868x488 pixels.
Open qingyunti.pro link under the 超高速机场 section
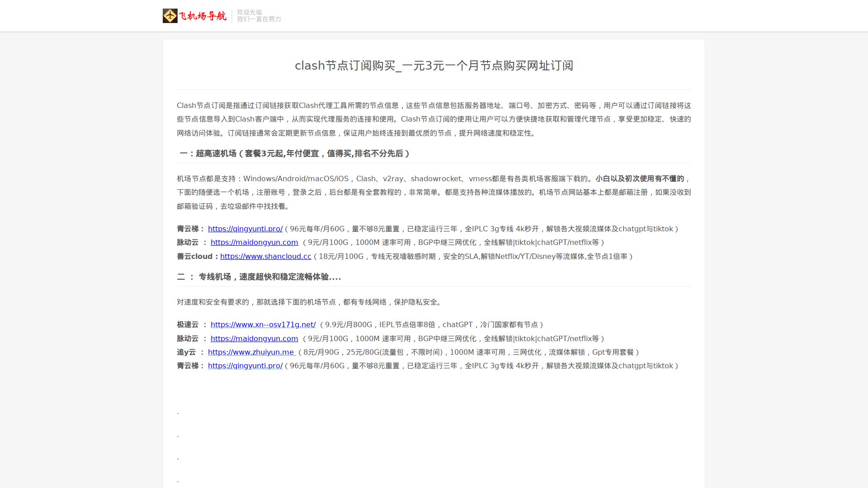(x=245, y=229)
